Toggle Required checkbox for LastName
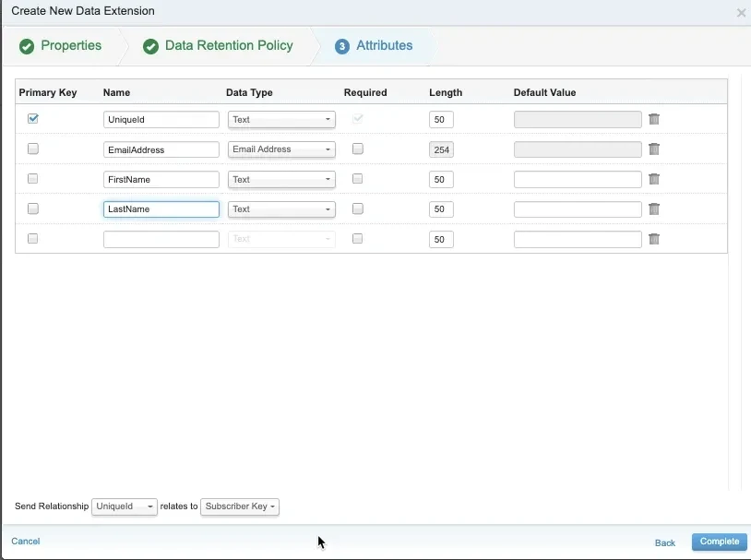The height and width of the screenshot is (560, 751). (x=357, y=209)
